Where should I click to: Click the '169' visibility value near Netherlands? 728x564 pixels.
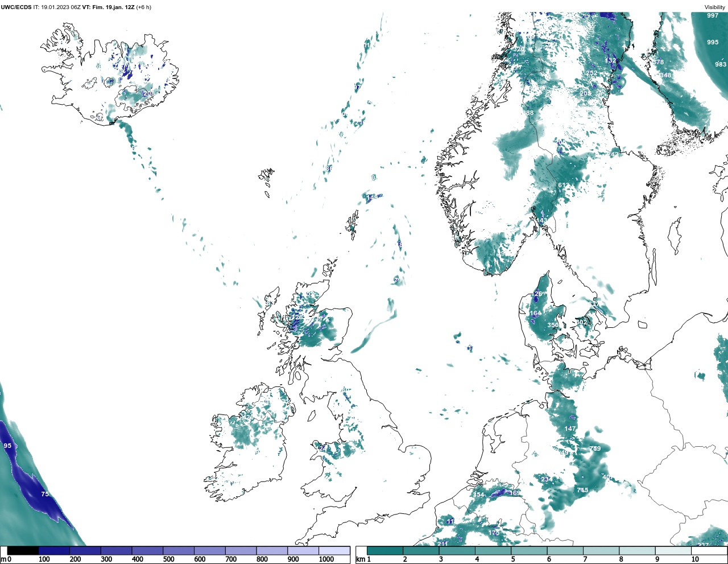(x=515, y=493)
